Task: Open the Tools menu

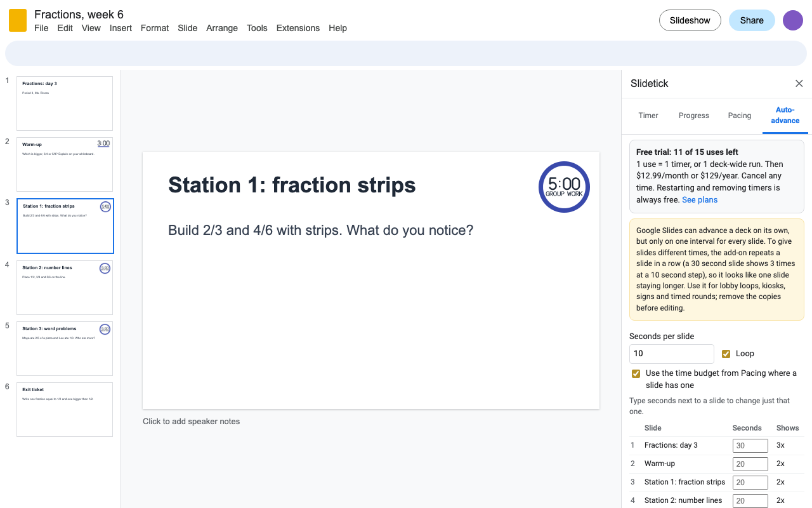Action: [x=257, y=28]
